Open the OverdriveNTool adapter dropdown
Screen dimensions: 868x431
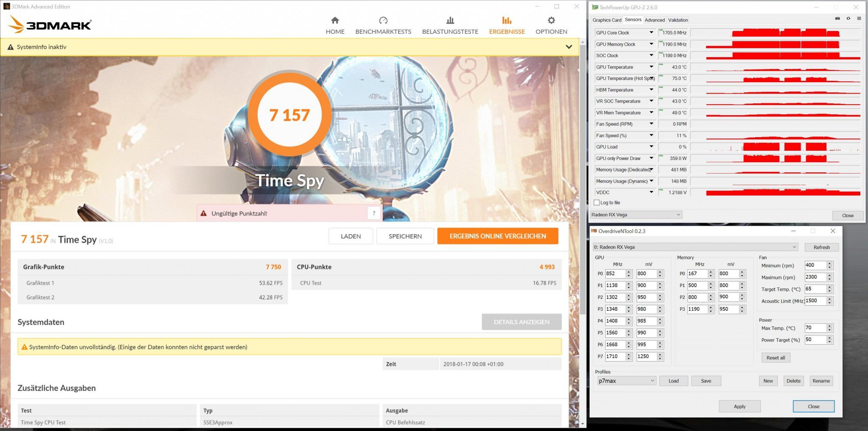click(x=695, y=247)
